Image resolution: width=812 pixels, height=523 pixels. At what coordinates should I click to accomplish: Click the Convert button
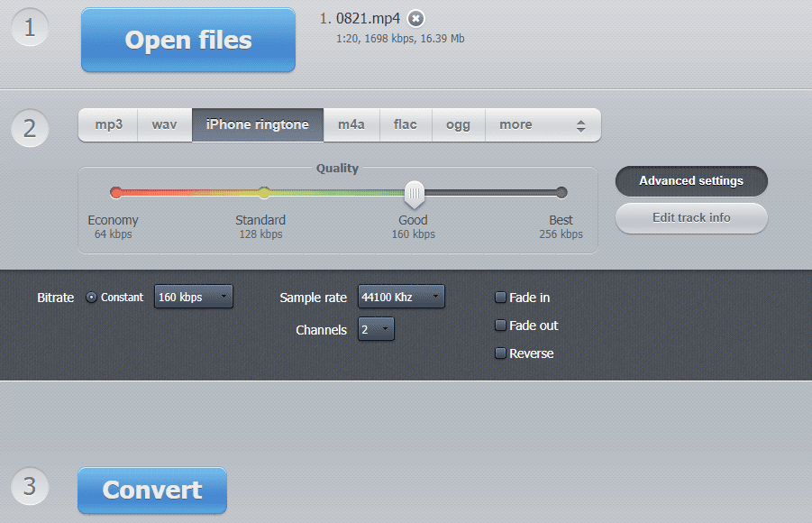pyautogui.click(x=152, y=491)
